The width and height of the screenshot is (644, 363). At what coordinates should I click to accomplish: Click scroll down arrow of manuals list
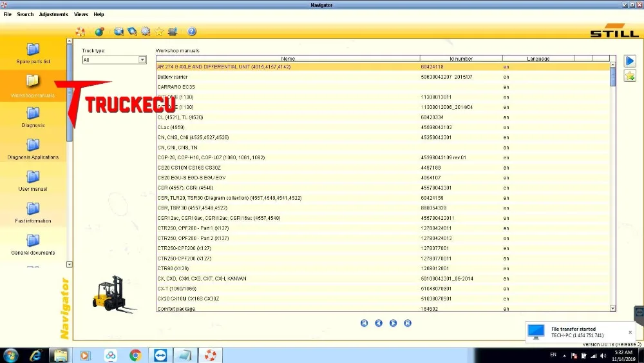click(613, 308)
